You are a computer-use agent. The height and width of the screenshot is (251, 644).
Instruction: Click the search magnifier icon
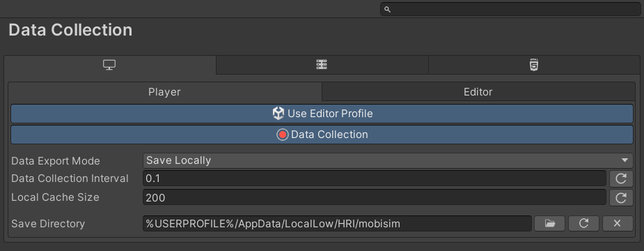387,10
